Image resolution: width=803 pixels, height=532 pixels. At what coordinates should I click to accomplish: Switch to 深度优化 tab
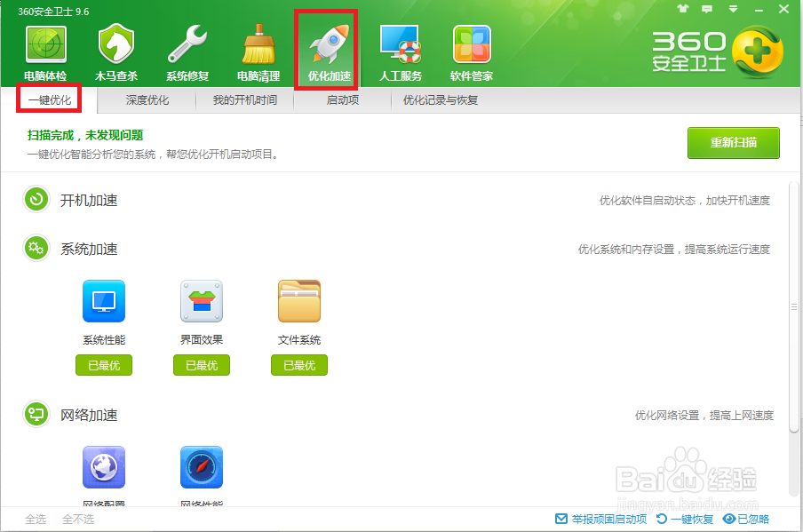pyautogui.click(x=147, y=99)
